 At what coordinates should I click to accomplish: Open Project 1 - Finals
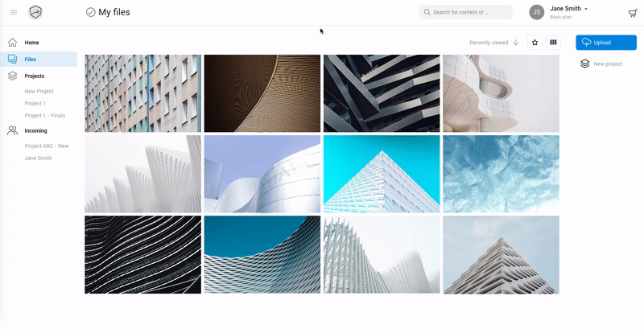coord(45,115)
